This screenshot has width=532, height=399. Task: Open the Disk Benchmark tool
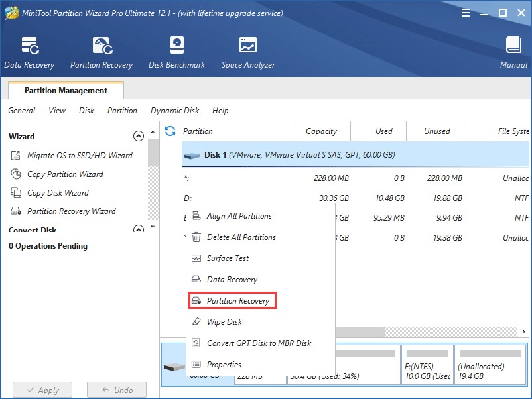(x=176, y=52)
